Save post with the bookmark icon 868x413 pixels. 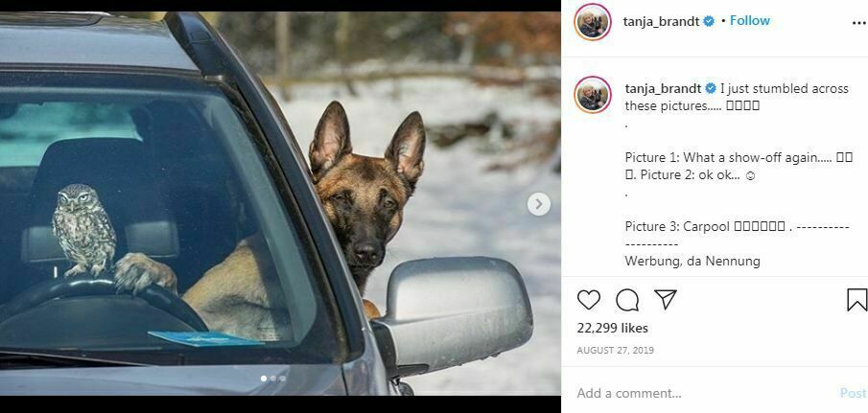point(856,300)
